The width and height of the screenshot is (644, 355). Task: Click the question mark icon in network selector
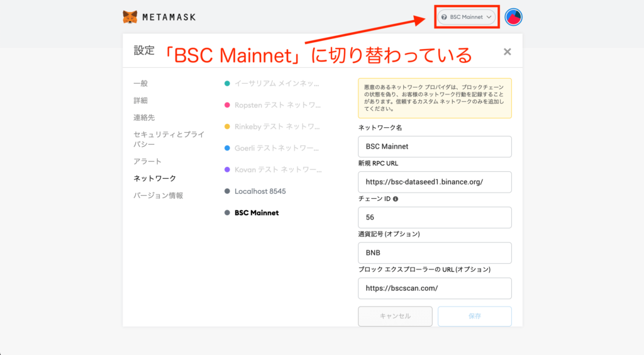(x=444, y=17)
